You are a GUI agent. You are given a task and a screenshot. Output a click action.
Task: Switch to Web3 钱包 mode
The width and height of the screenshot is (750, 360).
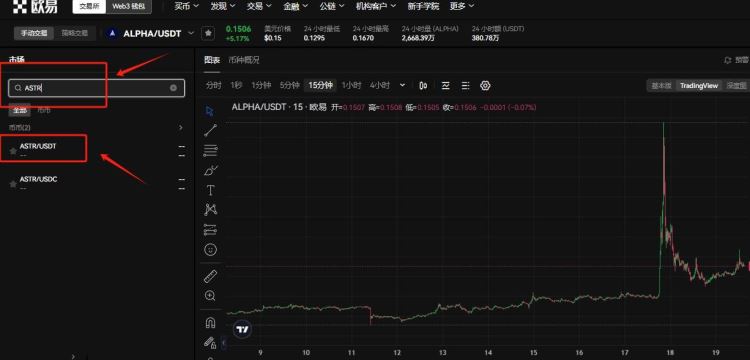(129, 7)
